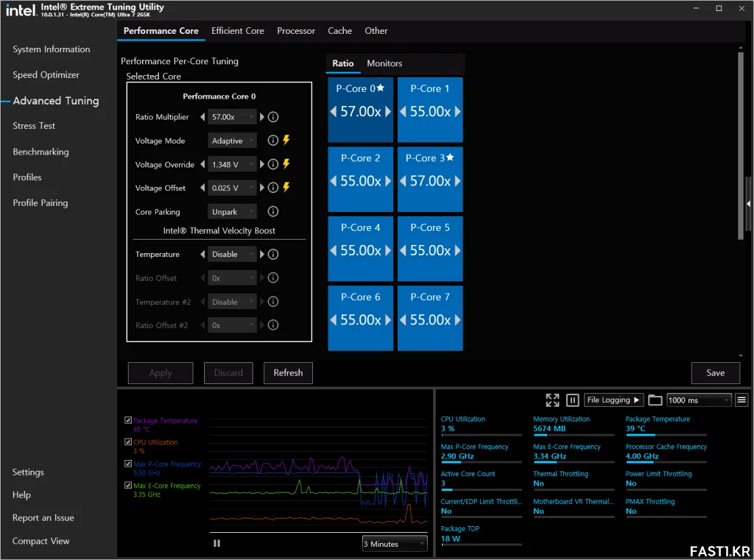Open Voltage Mode Adaptive dropdown
This screenshot has width=754, height=560.
click(x=232, y=141)
